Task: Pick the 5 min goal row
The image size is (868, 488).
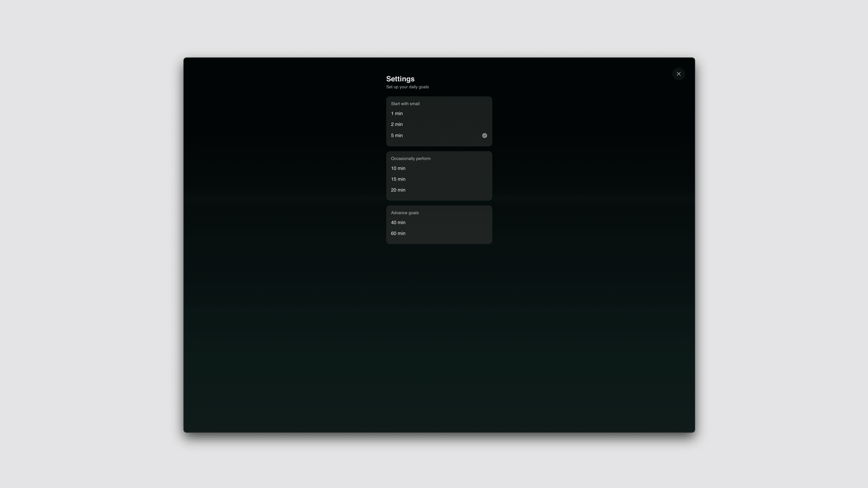Action: 397,135
